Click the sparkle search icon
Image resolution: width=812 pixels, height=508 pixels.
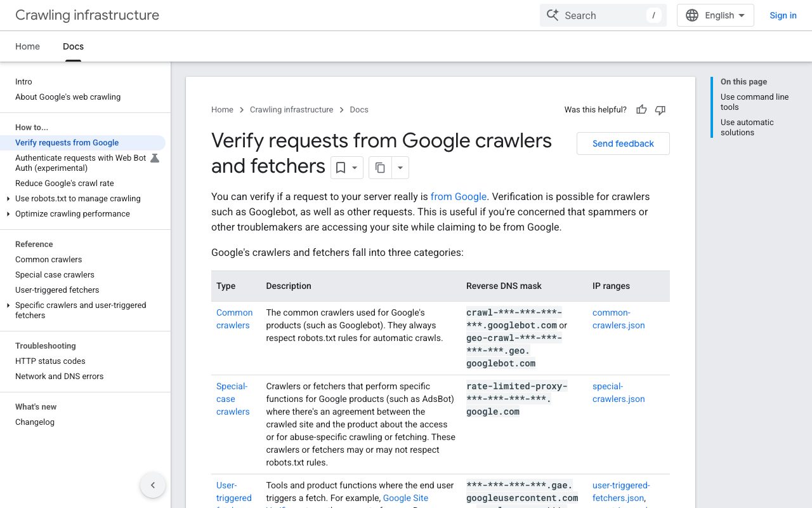tap(553, 15)
